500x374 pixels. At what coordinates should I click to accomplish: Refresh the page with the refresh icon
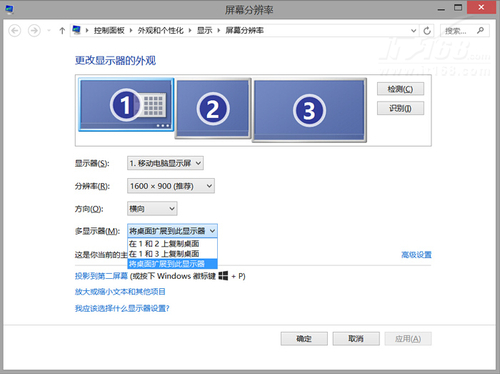point(427,31)
